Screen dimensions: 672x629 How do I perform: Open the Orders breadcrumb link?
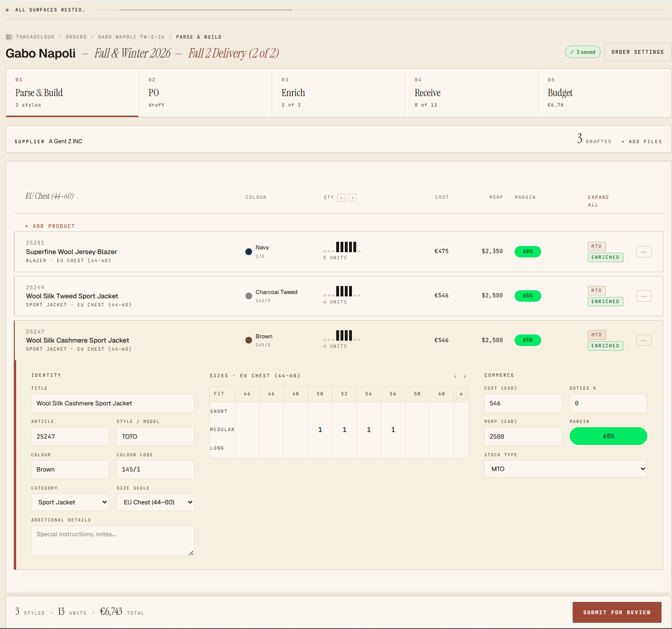(76, 37)
